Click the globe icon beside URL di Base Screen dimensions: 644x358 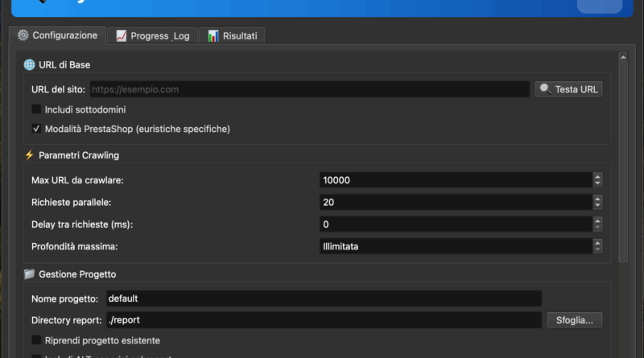30,65
